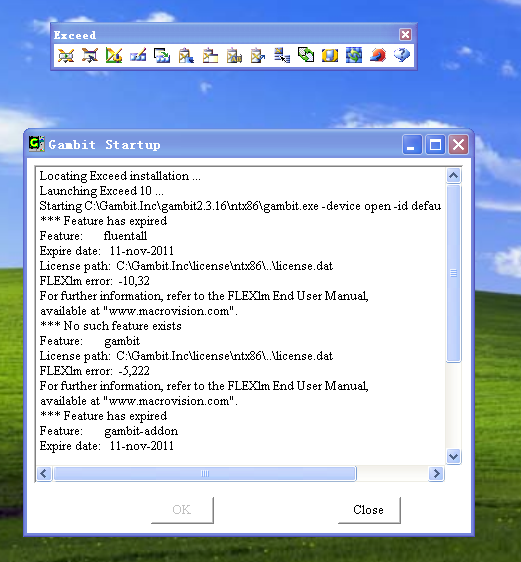Click the blue bar with pencil edit icon

click(x=138, y=56)
